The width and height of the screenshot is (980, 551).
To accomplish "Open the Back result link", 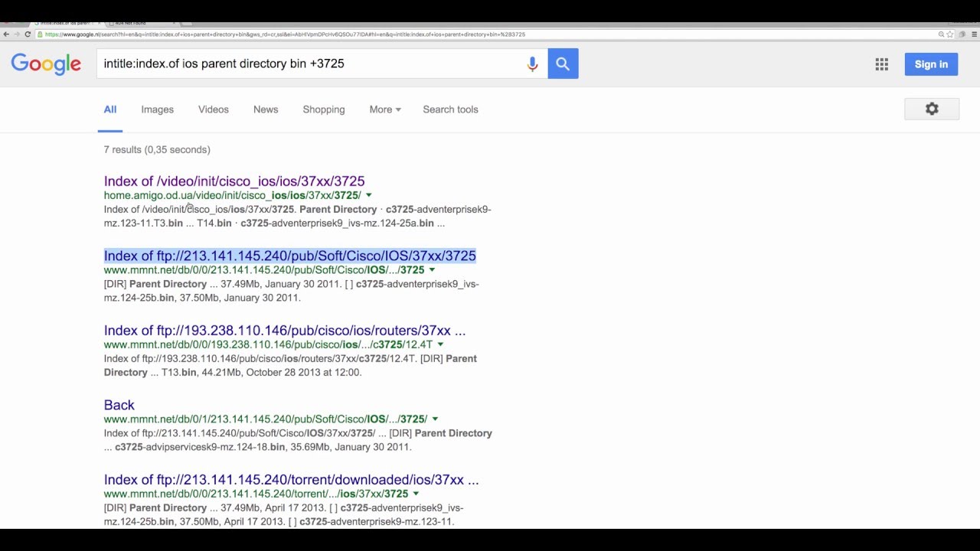I will pos(119,405).
